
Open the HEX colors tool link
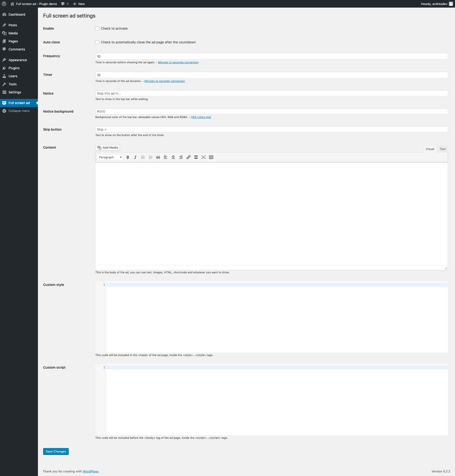[x=201, y=117]
